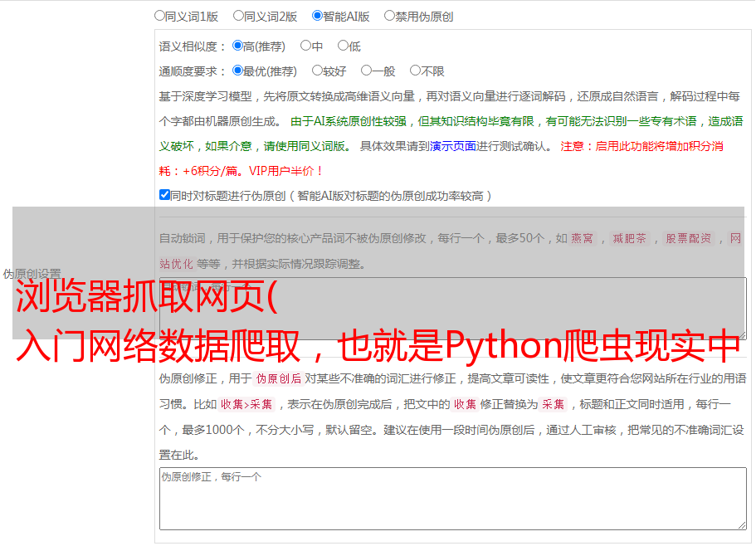
Task: Set 语义相似度 to 低
Action: 343,46
